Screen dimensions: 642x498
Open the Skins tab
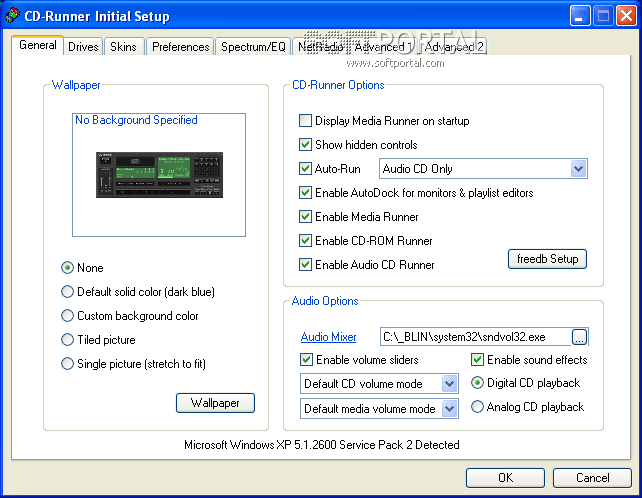(x=123, y=47)
